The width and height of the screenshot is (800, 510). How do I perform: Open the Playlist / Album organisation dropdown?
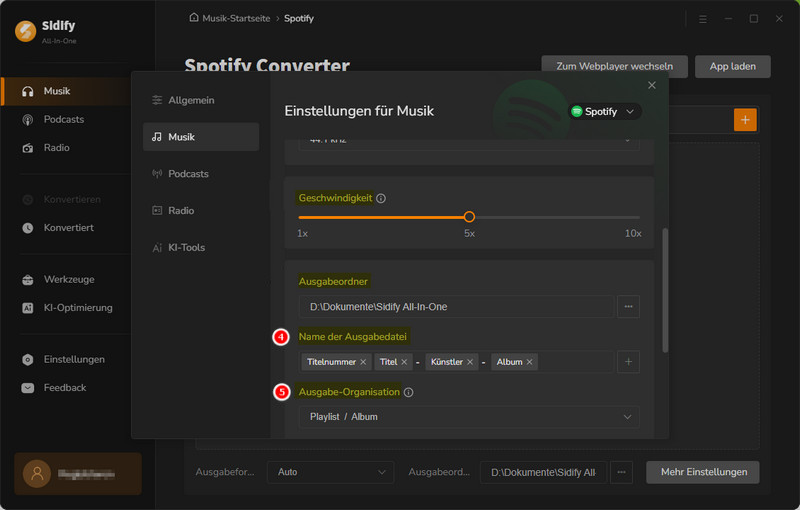pyautogui.click(x=469, y=417)
